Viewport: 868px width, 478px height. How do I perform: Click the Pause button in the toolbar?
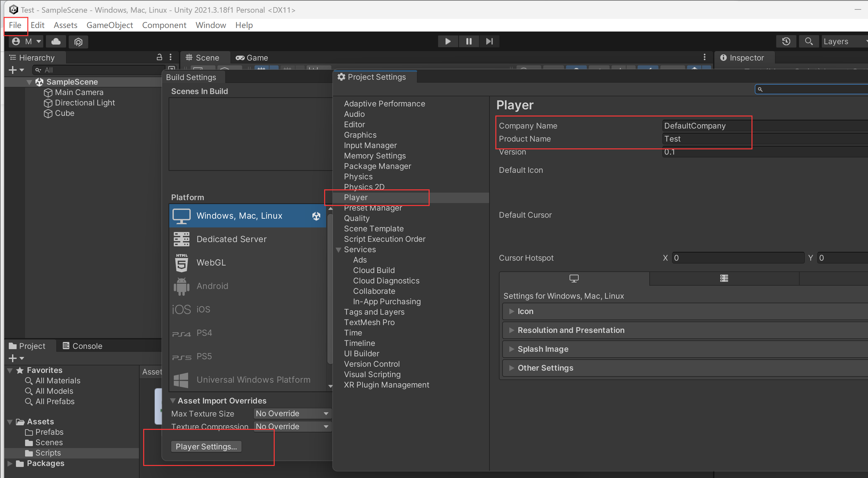tap(469, 41)
